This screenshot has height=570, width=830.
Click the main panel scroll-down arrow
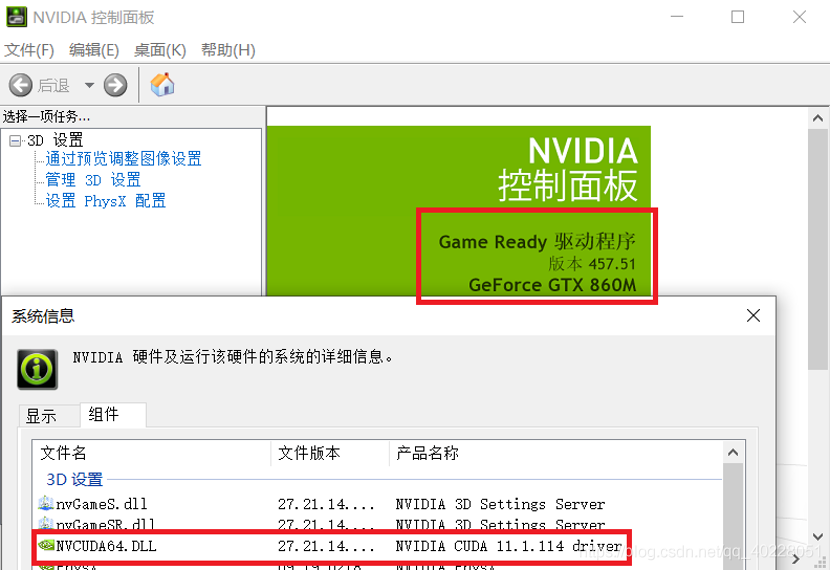[x=818, y=537]
